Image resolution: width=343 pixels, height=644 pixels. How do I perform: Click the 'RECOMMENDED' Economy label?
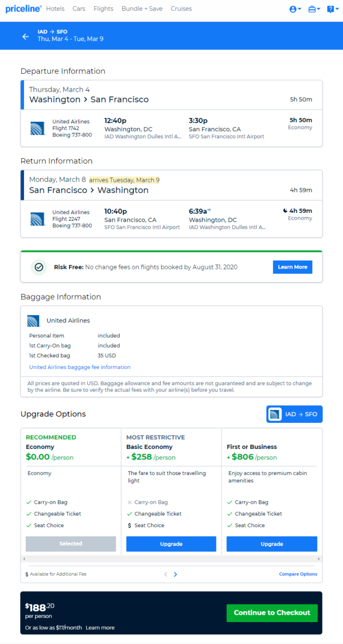point(51,438)
